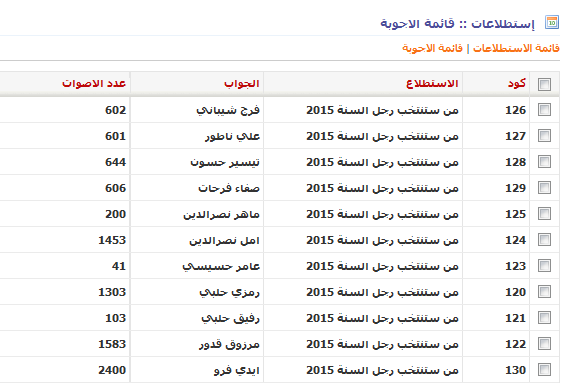The image size is (568, 389).
Task: Click the answer رمزي حلبي
Action: pos(229,292)
